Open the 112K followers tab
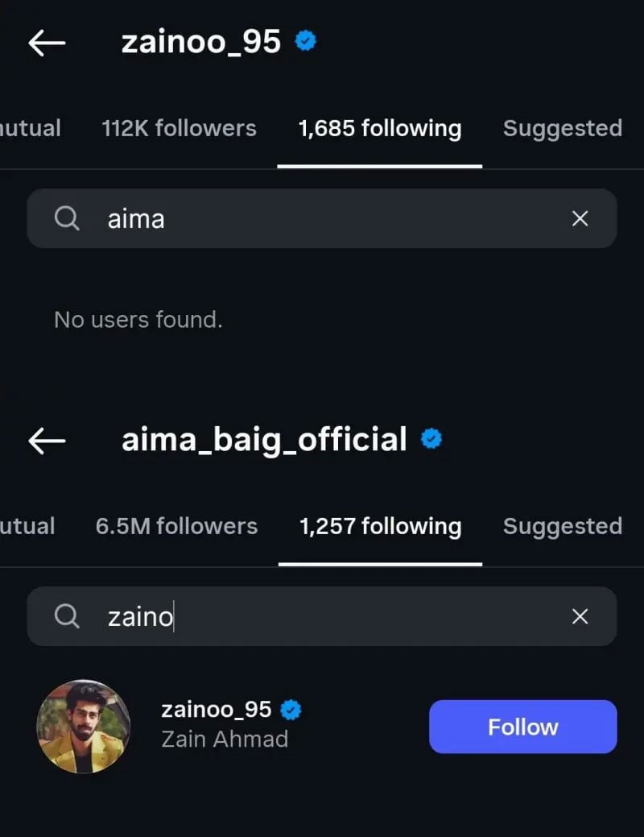Screen dimensions: 644x837 (x=179, y=128)
